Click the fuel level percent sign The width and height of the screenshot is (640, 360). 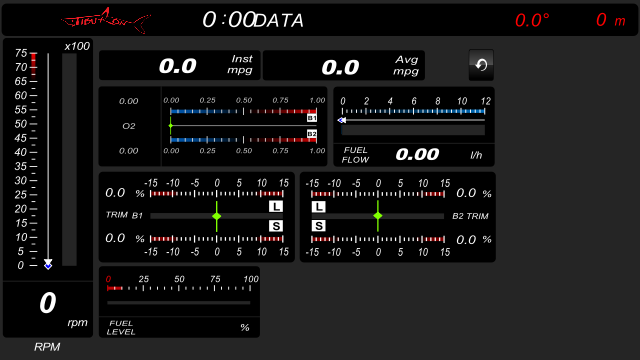tap(245, 327)
